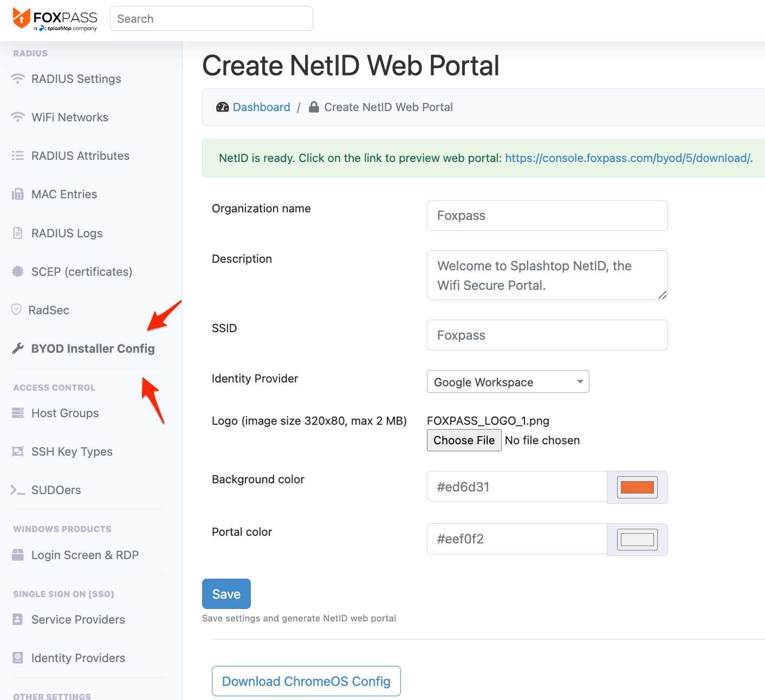Click the ACCESS CONTROL section header
Image resolution: width=765 pixels, height=700 pixels.
tap(54, 387)
